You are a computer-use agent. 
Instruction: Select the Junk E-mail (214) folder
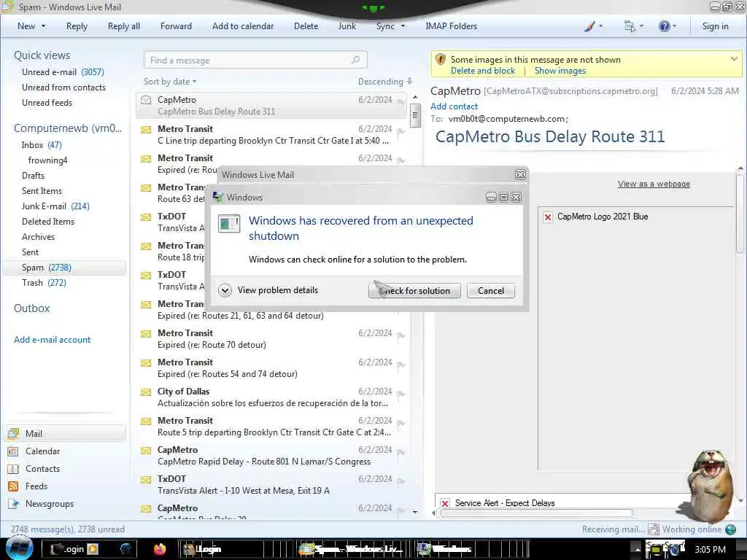(x=55, y=206)
